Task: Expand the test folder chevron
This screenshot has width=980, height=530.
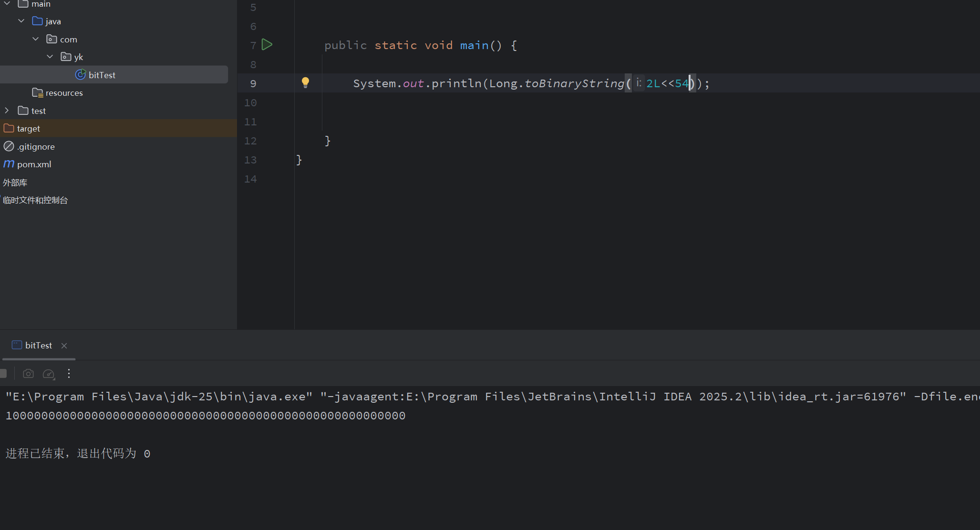Action: click(x=7, y=111)
